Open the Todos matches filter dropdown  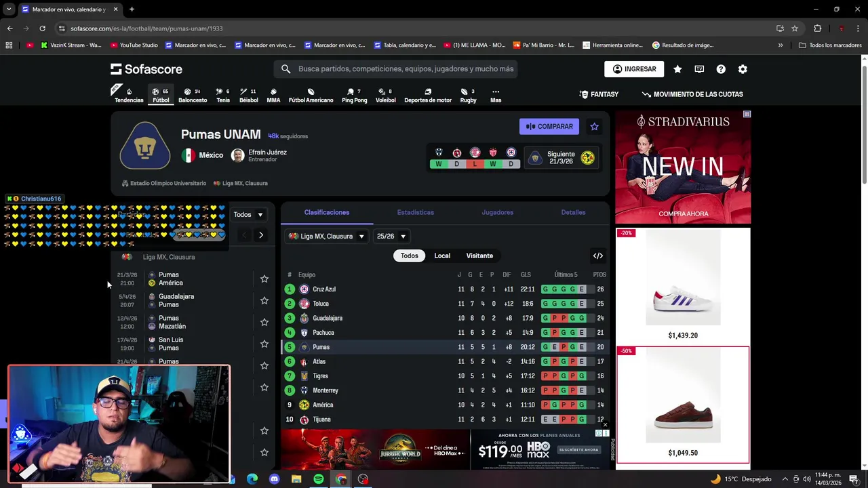point(248,215)
